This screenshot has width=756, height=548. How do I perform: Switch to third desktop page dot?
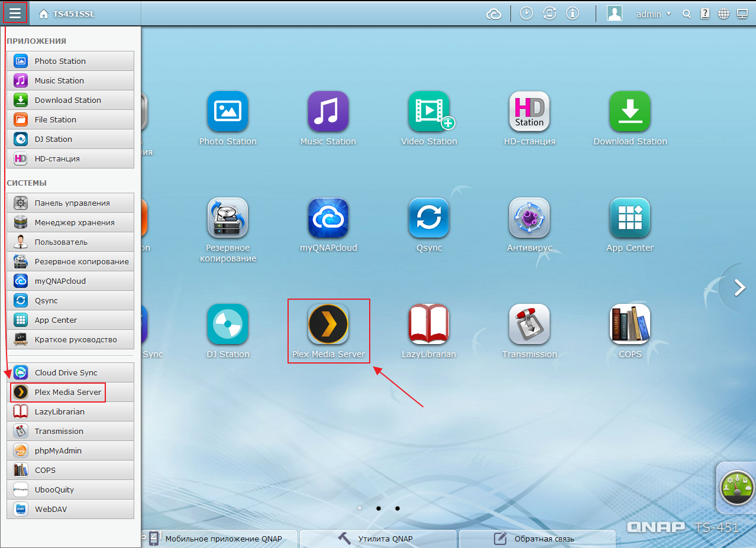coord(398,508)
